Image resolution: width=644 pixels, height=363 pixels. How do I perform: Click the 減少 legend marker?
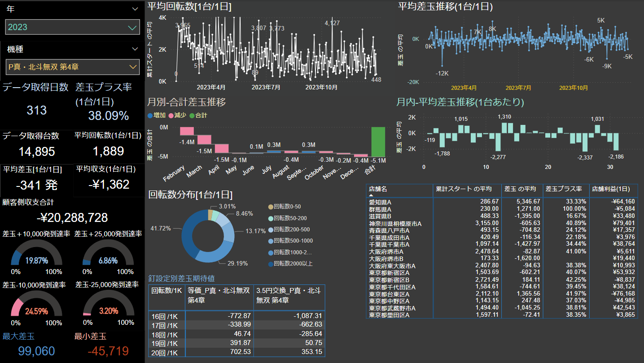(171, 115)
